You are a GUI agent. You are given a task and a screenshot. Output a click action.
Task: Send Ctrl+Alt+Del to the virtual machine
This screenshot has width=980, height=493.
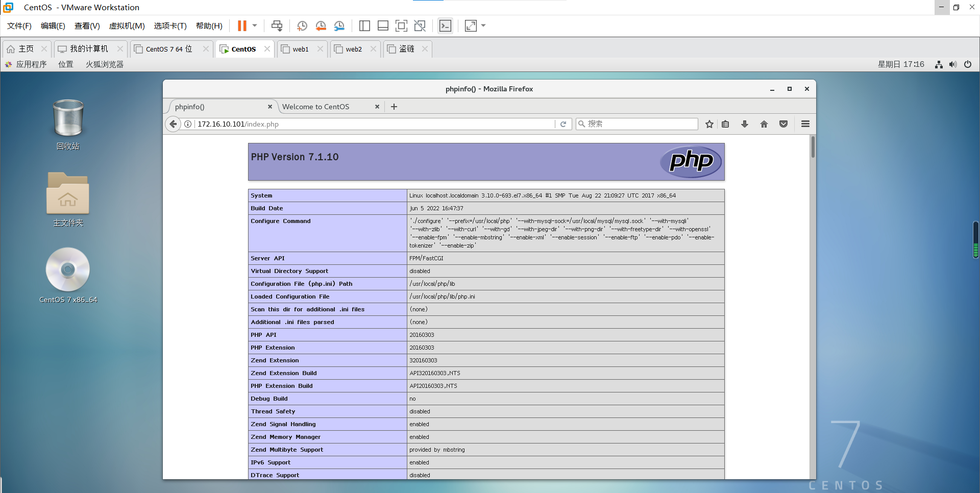(x=277, y=26)
